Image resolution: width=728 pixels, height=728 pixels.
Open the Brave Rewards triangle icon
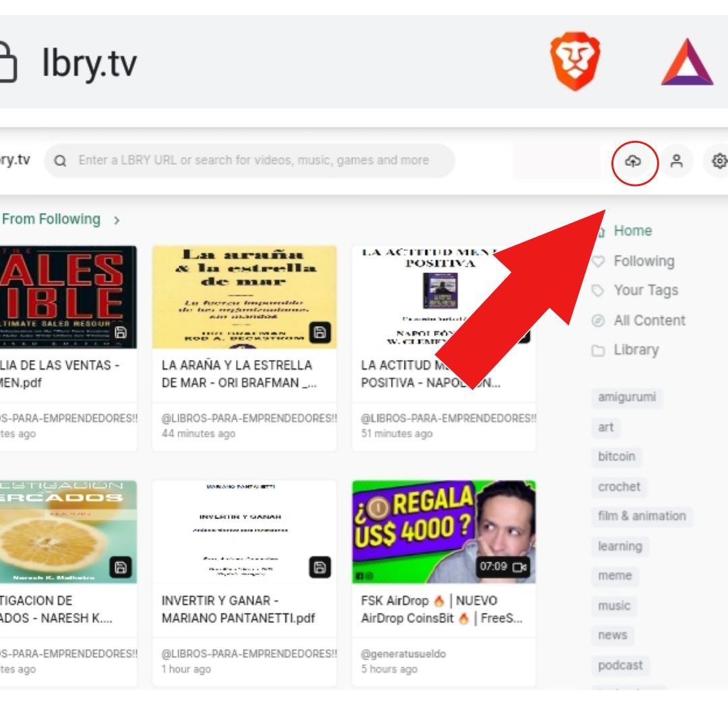pyautogui.click(x=687, y=62)
